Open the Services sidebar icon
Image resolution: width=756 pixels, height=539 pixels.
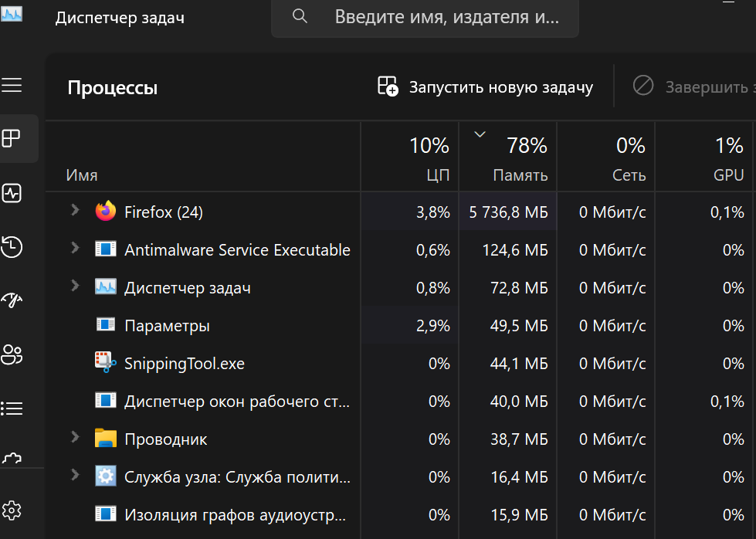pos(12,457)
